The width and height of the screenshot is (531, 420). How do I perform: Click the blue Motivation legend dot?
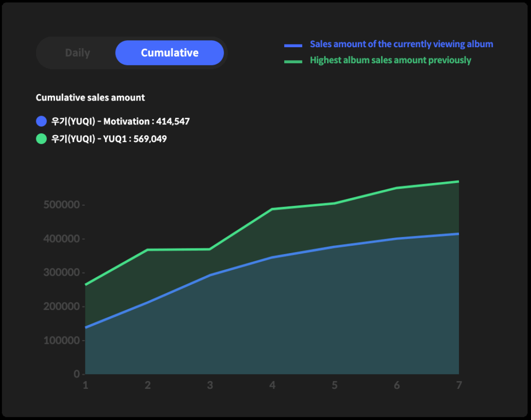(41, 121)
